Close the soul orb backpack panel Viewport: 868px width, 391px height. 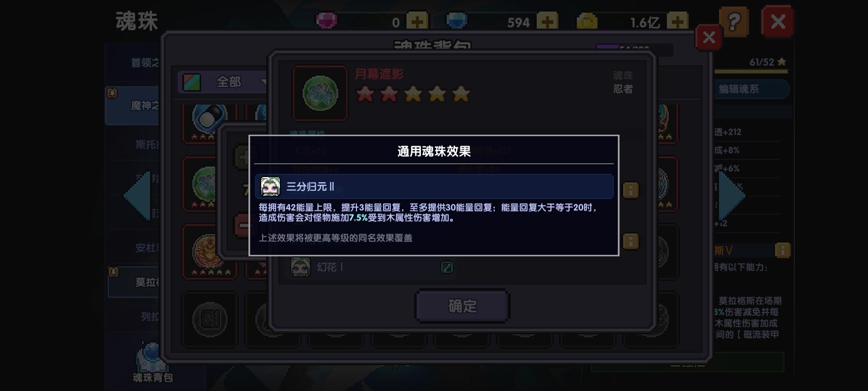(x=709, y=38)
